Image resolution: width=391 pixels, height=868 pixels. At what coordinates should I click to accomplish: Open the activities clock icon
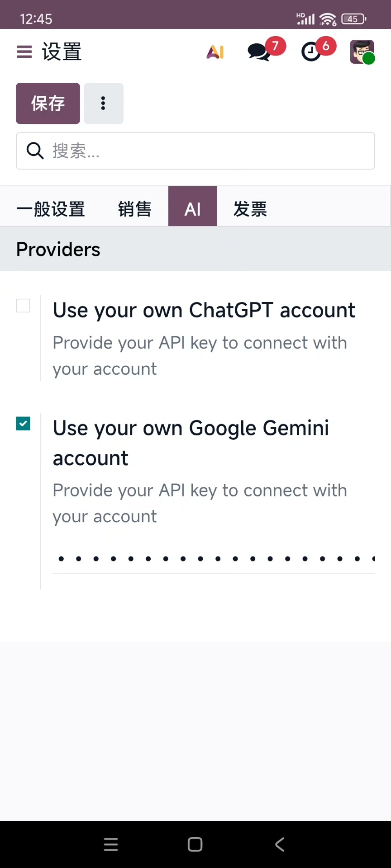(x=311, y=52)
